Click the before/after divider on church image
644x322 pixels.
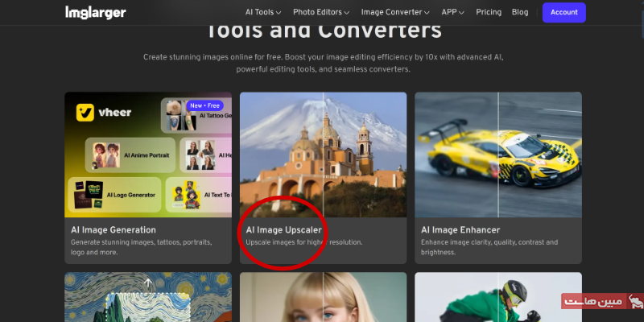tap(324, 153)
